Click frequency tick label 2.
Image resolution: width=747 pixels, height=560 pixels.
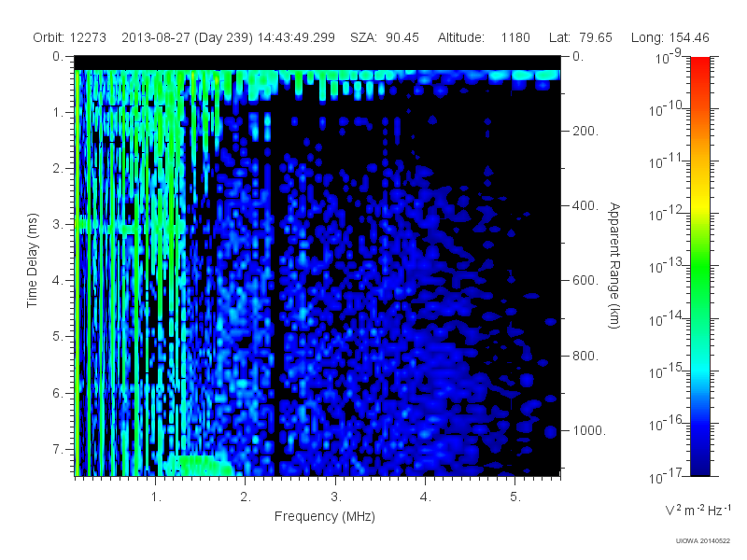[246, 497]
